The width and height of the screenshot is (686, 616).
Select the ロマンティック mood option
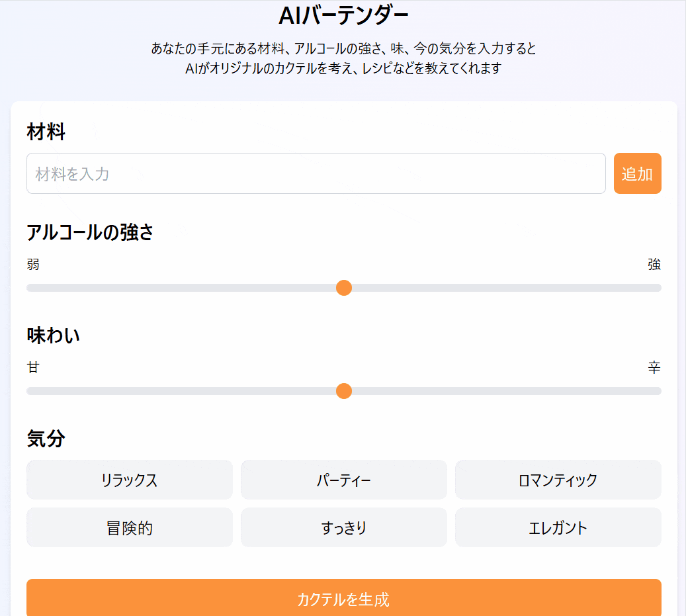(558, 480)
